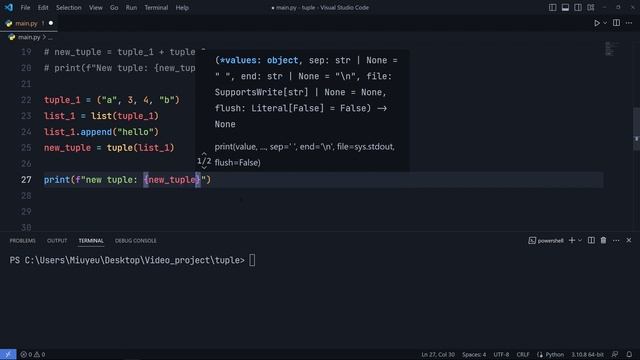Open notifications bell icon
Image resolution: width=640 pixels, height=360 pixels.
[x=629, y=354]
